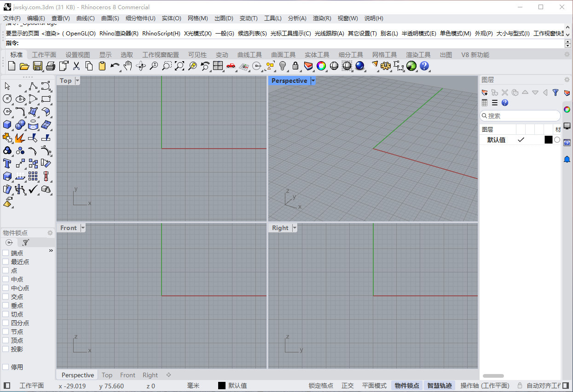Viewport: 573px width, 392px height.
Task: Click the 正交 status bar button
Action: point(347,386)
